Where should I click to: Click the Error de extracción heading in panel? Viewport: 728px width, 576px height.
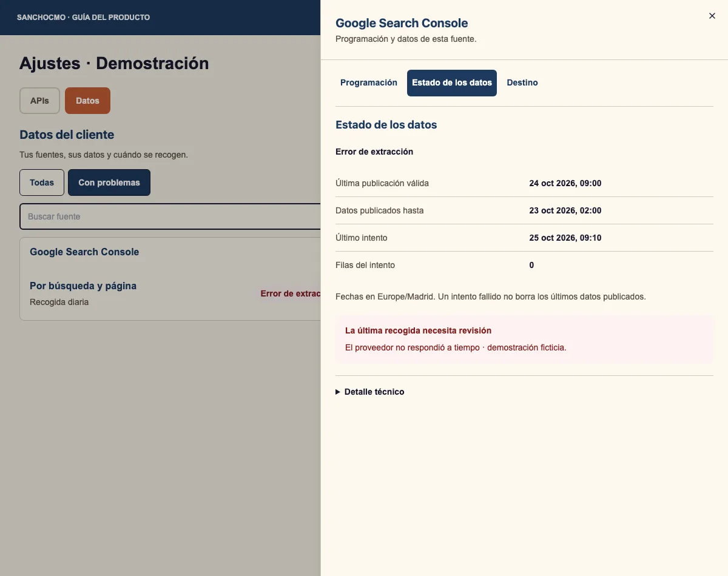pyautogui.click(x=374, y=152)
